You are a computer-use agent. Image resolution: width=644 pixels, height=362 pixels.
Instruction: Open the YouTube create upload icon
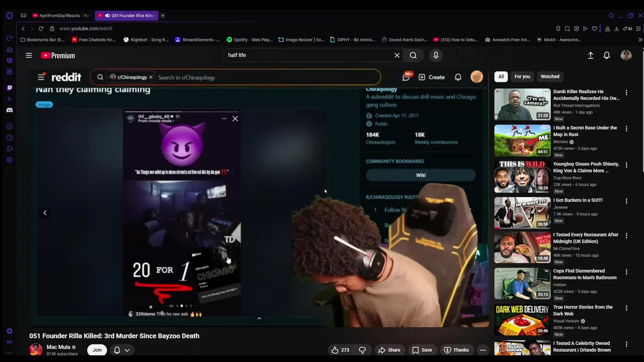coord(591,55)
